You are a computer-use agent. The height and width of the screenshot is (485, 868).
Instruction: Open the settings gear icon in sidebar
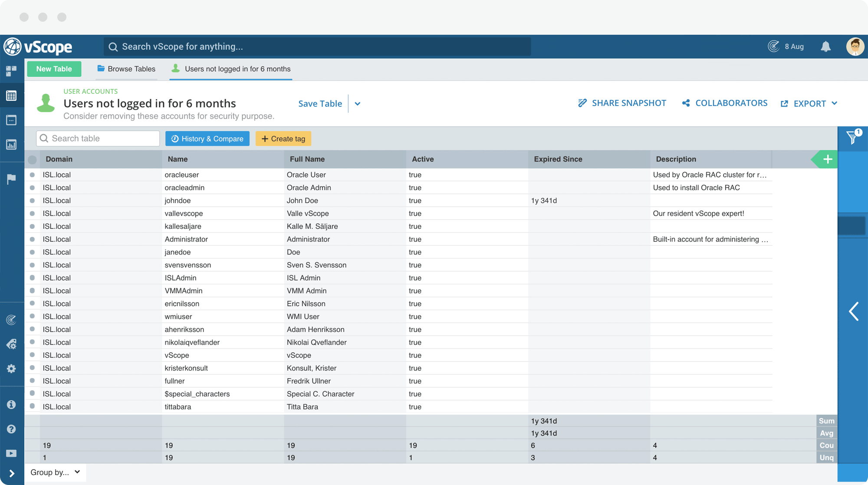(x=11, y=369)
